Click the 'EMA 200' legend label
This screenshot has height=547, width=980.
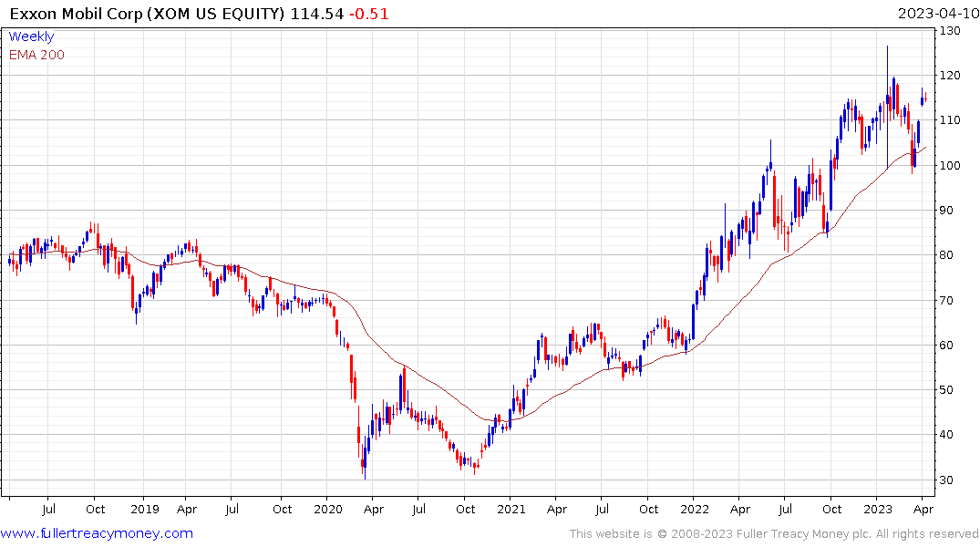point(36,55)
